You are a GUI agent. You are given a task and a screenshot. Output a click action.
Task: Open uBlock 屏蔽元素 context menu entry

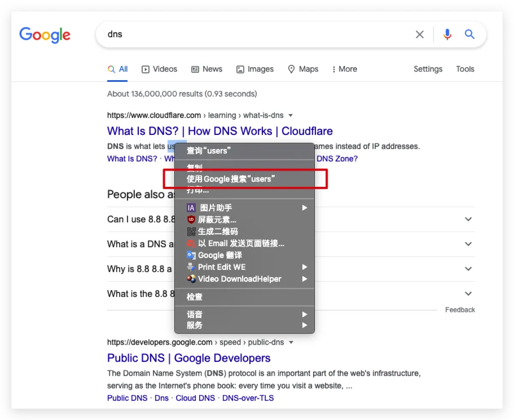tap(216, 220)
